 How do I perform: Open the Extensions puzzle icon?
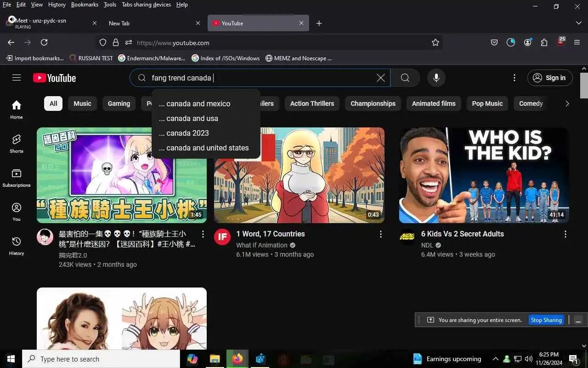[544, 42]
